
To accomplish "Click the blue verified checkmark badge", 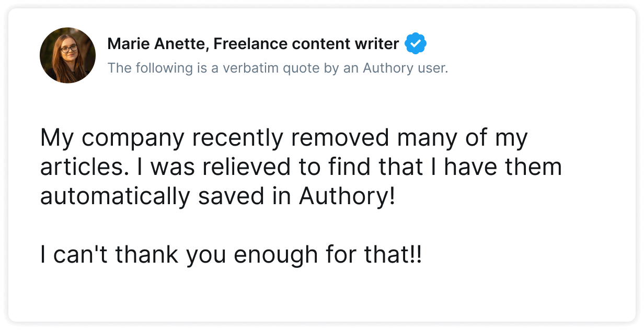I will tap(416, 44).
